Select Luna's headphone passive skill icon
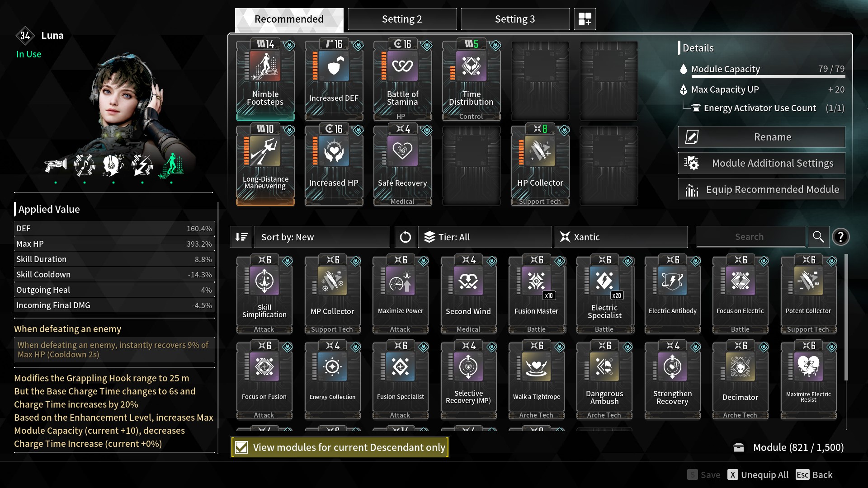868x488 pixels. click(x=113, y=165)
